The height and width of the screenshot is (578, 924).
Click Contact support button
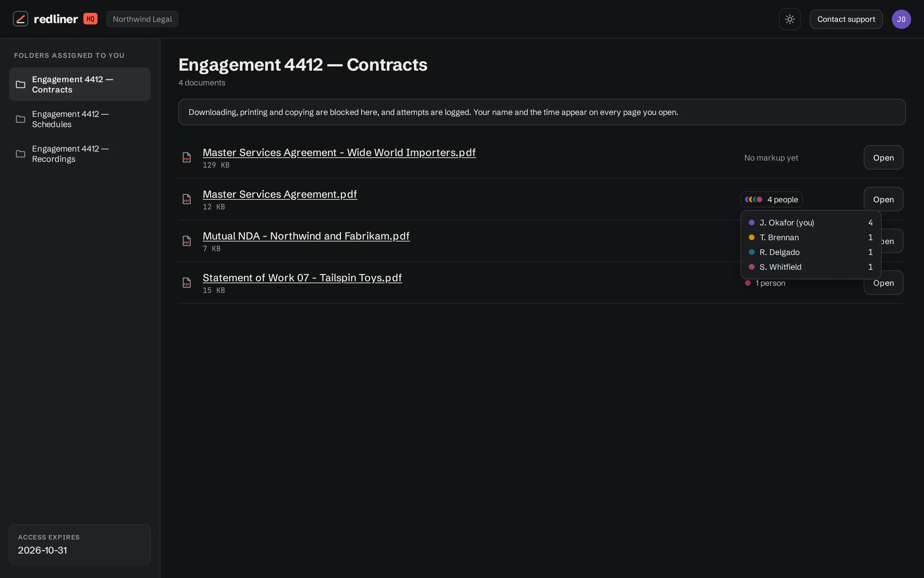[x=846, y=19]
